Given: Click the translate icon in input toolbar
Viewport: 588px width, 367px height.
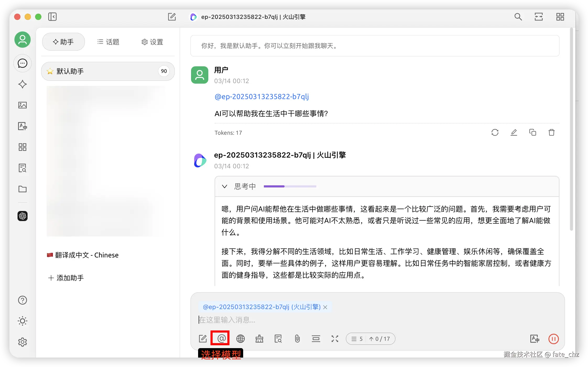Looking at the screenshot, I should [535, 339].
